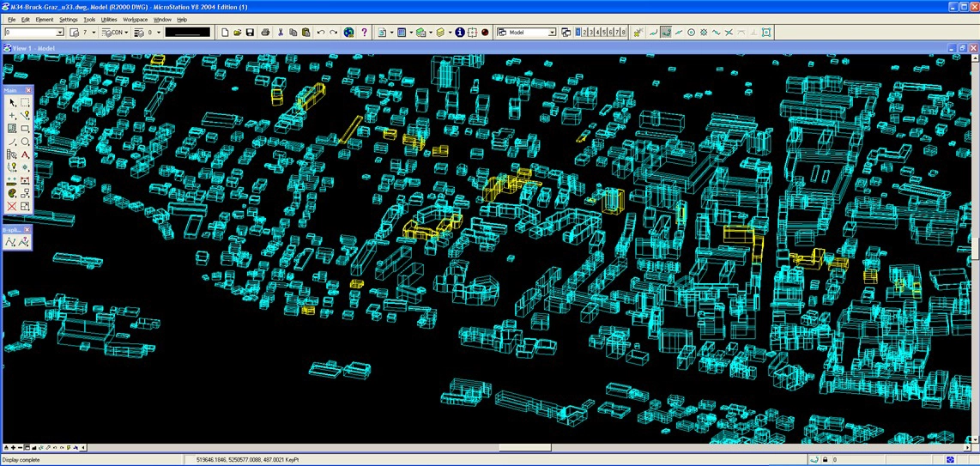
Task: Activate the Place Circle tool
Action: 25,142
